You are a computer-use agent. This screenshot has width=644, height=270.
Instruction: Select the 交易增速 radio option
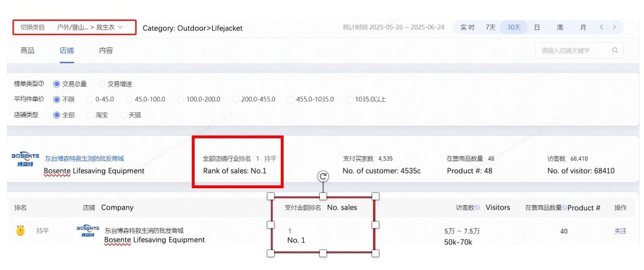coord(116,84)
